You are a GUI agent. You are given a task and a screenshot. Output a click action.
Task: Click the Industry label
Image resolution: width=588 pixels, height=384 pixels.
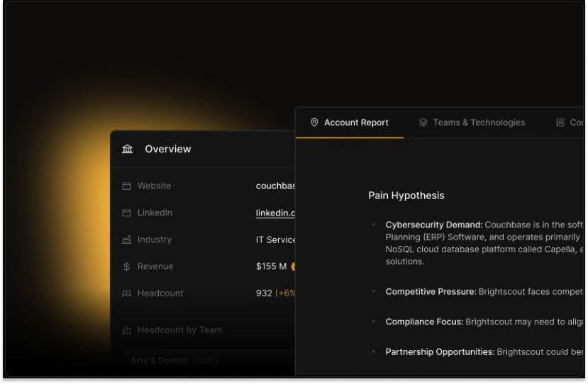pyautogui.click(x=155, y=239)
